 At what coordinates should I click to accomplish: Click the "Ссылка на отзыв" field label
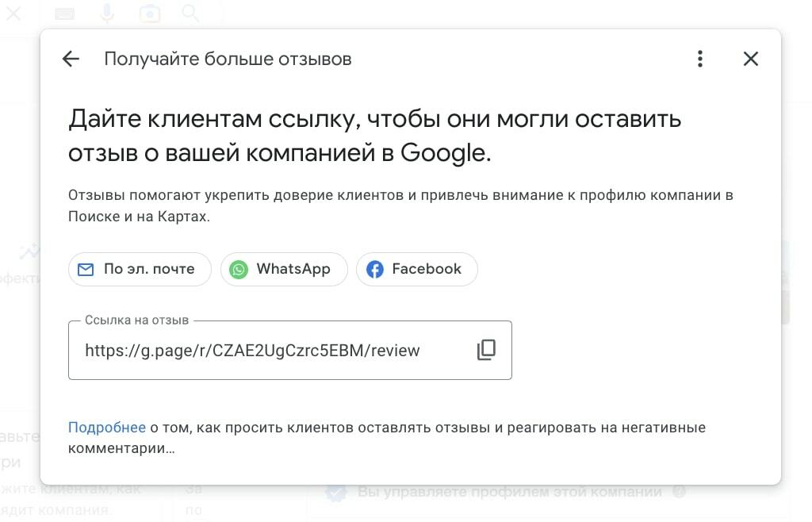(x=136, y=320)
